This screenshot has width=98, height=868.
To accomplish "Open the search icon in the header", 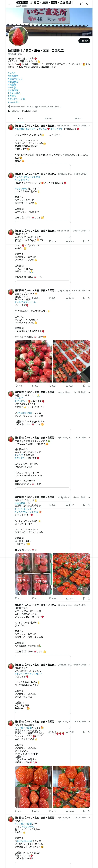I will coord(88,4).
